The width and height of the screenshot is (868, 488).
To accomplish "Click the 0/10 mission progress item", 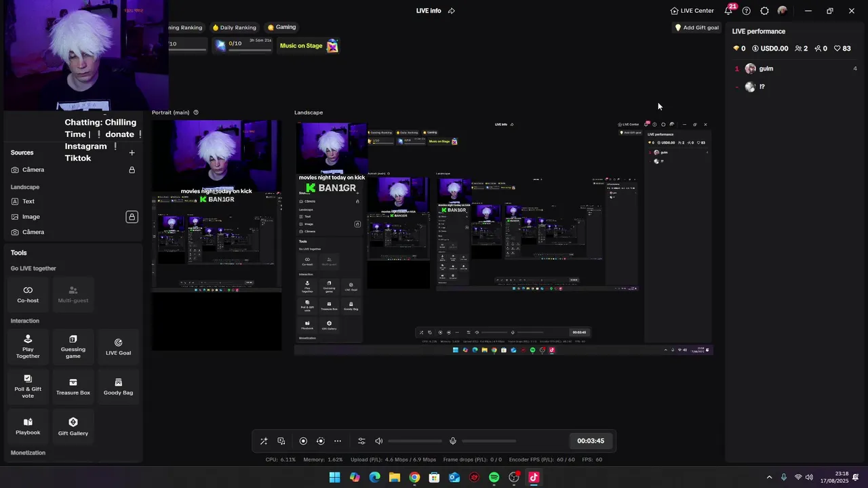I will [243, 45].
